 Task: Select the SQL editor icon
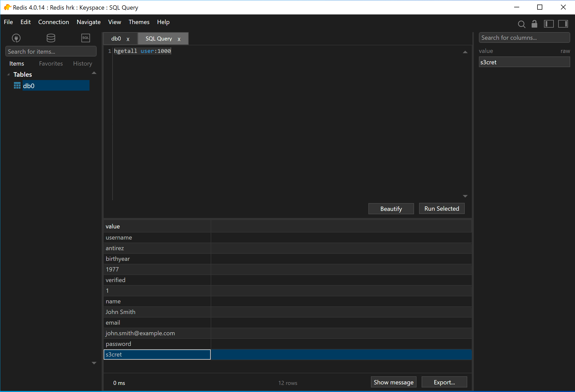[85, 38]
